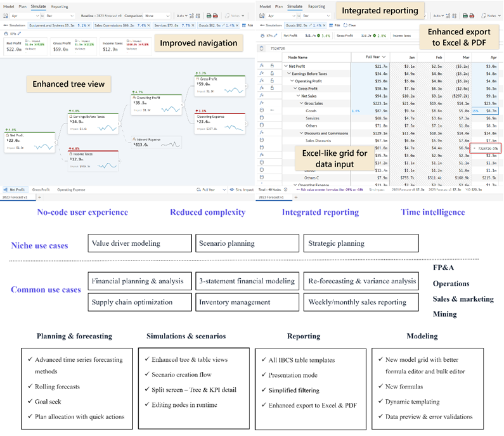
Task: Click info icon beside Total 48 Nodes
Action: pos(286,189)
